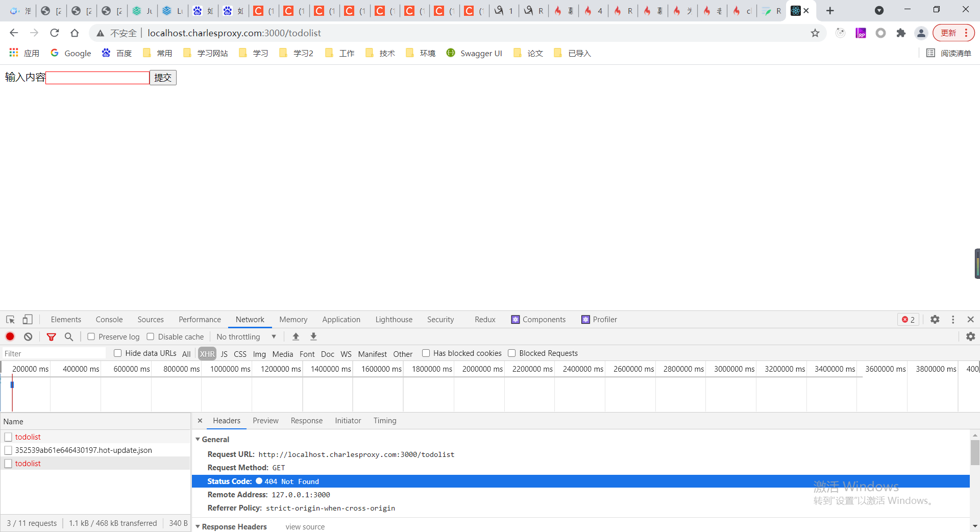
Task: Check the Blocked Requests checkbox
Action: (x=511, y=353)
